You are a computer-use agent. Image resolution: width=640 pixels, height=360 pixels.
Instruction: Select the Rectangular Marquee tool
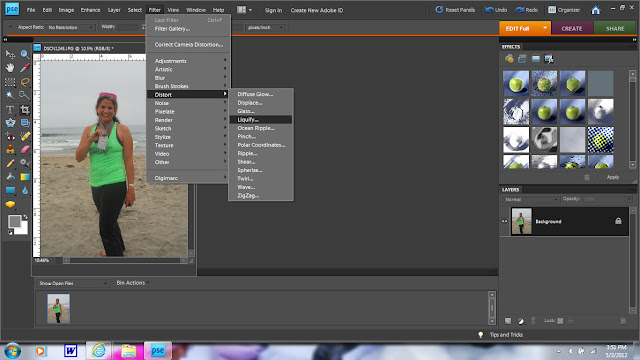(10, 82)
